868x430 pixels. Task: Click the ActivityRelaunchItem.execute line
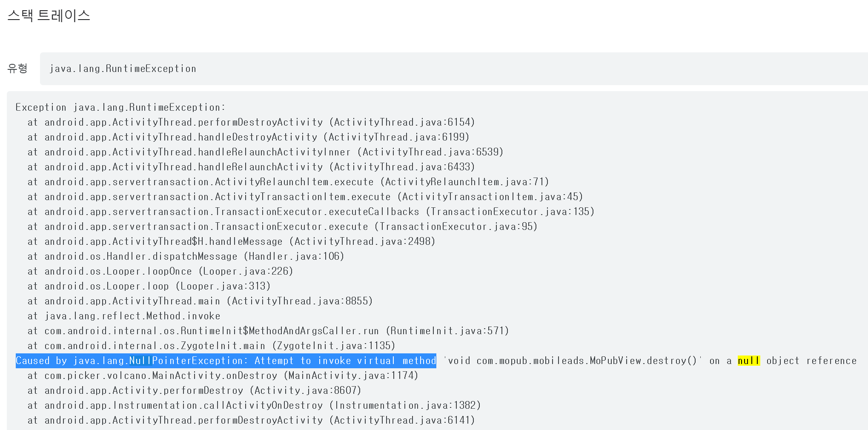288,182
